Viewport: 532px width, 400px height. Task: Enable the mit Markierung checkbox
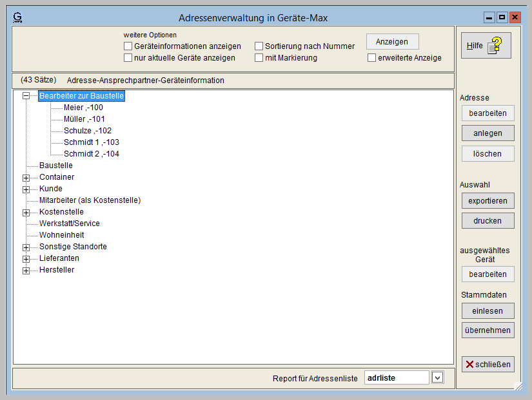tap(259, 58)
